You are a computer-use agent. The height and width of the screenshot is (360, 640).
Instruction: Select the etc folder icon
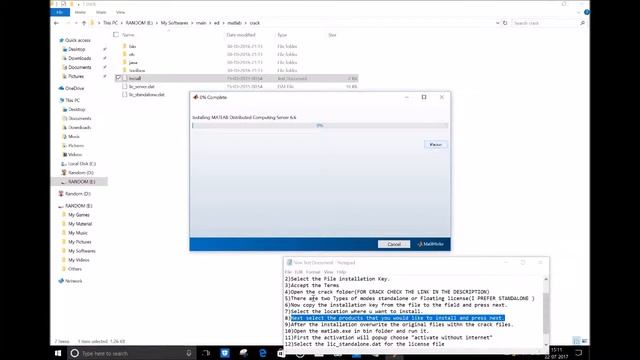point(125,54)
